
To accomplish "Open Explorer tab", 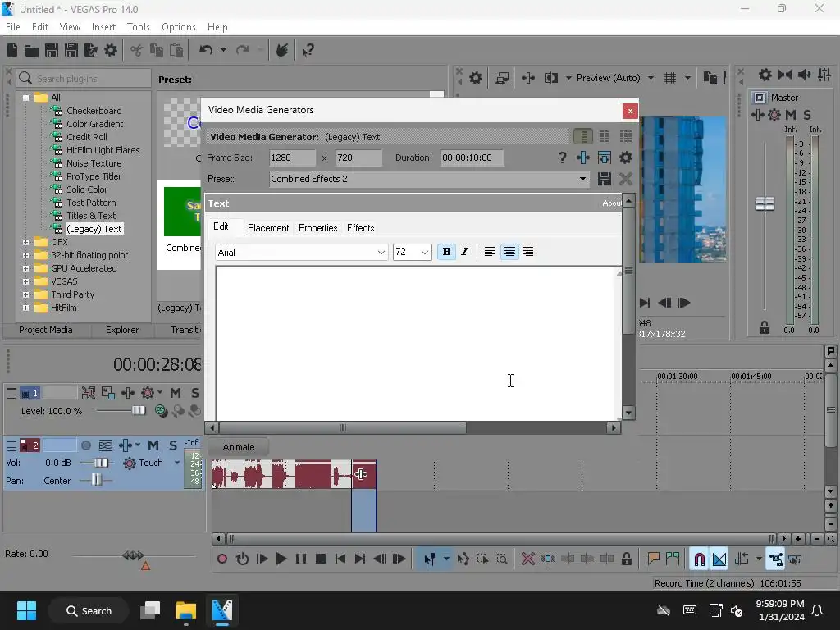I will pos(122,330).
